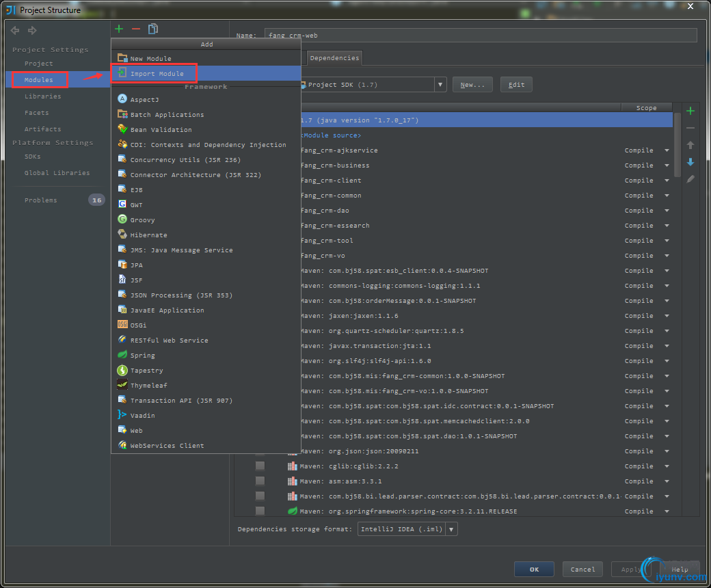Click the Back navigation arrow
Viewport: 711px width, 588px height.
[x=15, y=30]
